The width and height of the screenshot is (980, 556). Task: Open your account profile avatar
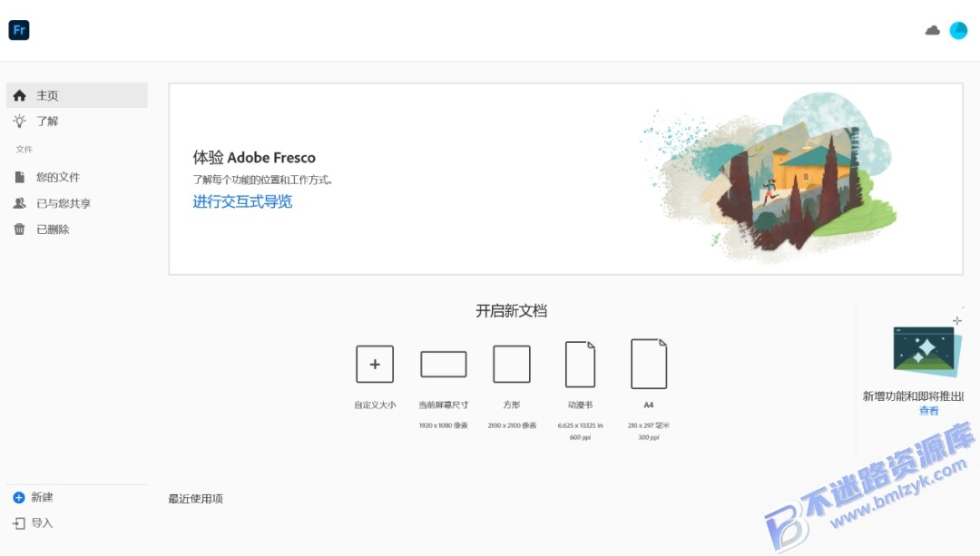point(958,30)
